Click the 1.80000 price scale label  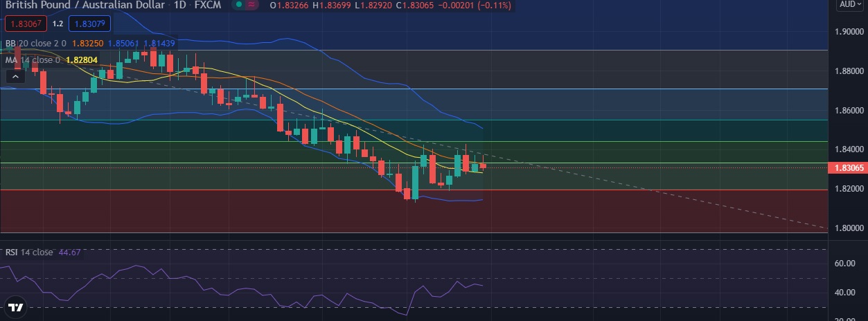click(x=849, y=228)
